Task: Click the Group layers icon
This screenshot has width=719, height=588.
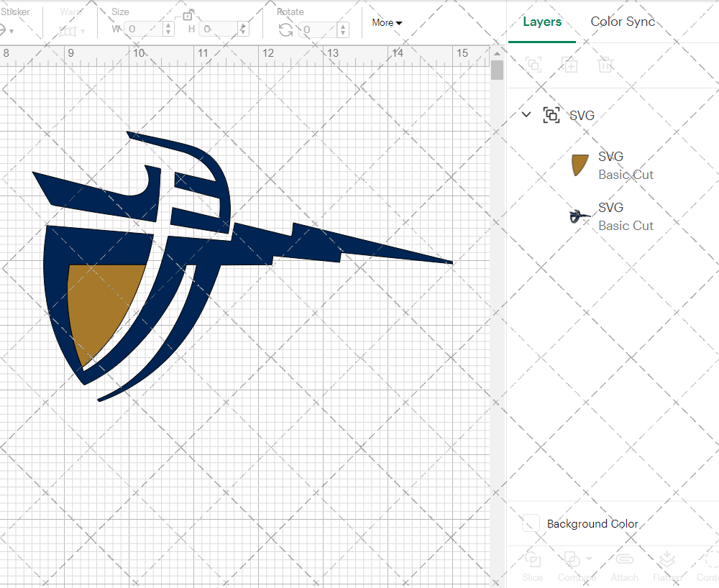Action: coord(533,64)
